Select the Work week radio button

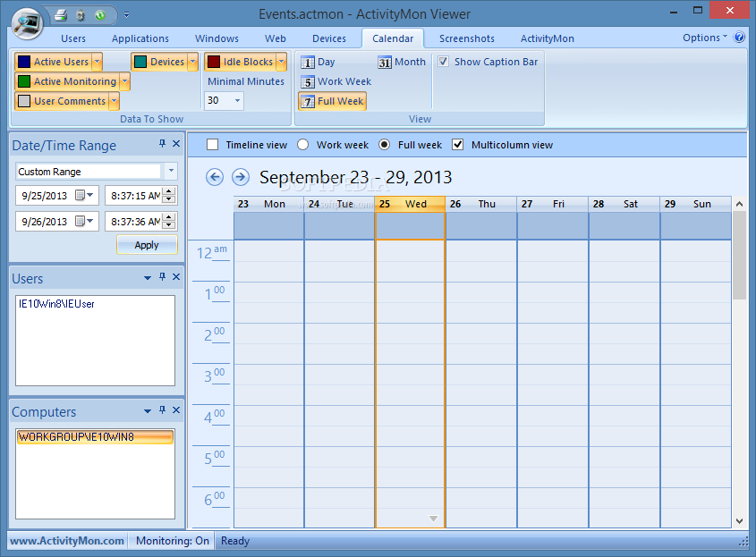[x=302, y=145]
